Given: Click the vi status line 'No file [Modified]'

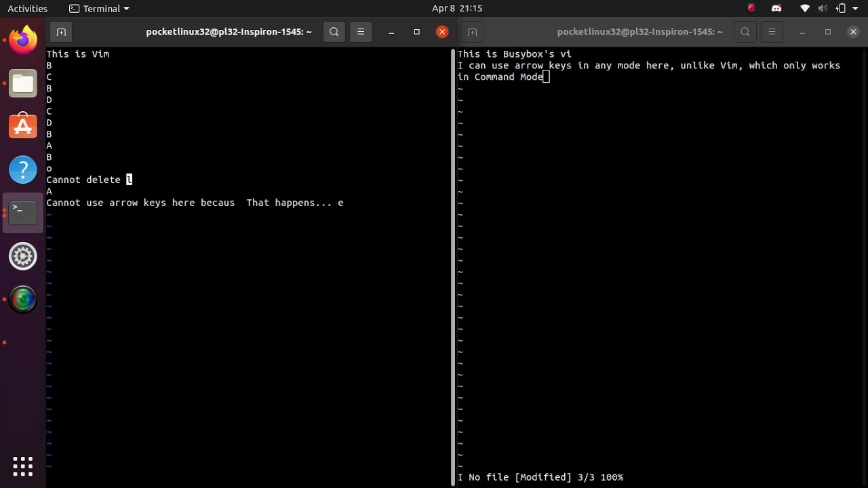Looking at the screenshot, I should tap(540, 477).
